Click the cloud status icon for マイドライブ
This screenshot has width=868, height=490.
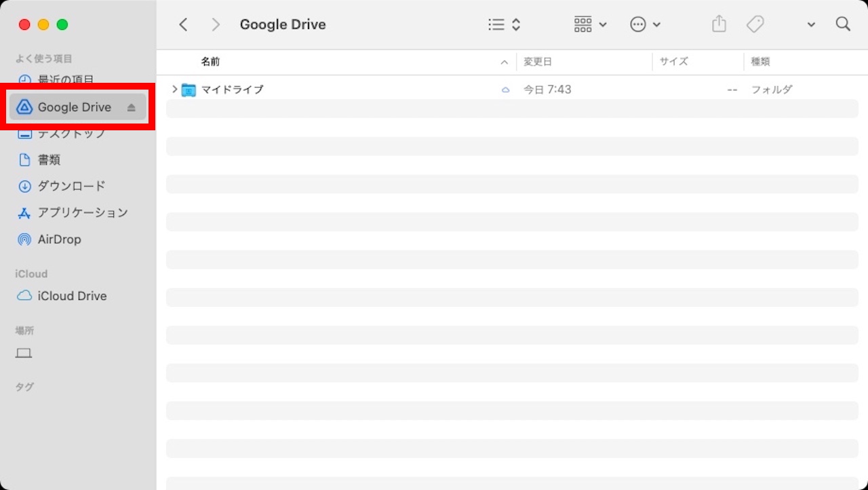coord(505,90)
